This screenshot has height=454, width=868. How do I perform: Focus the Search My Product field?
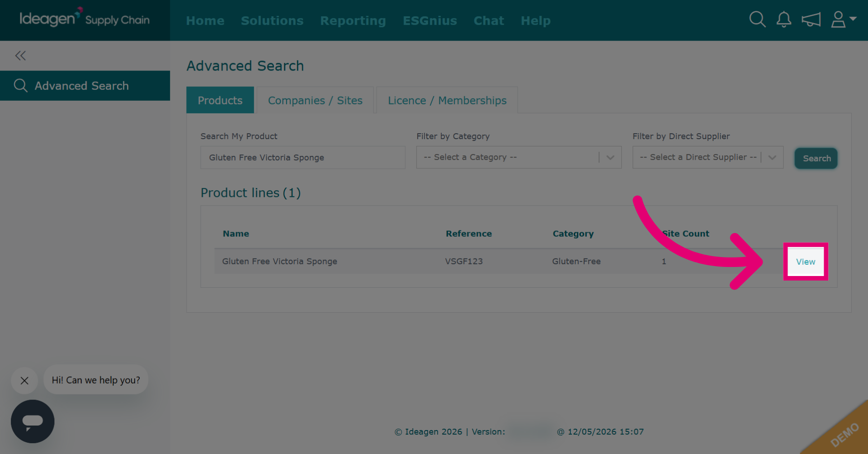303,158
